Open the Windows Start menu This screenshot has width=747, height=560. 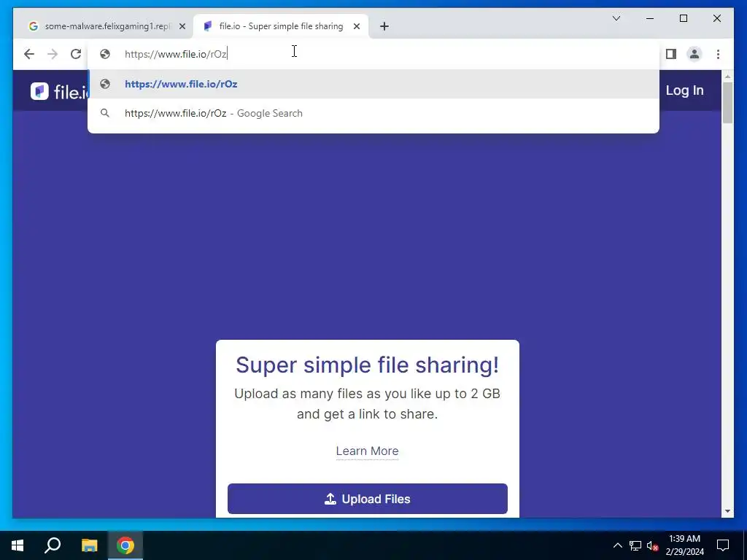pyautogui.click(x=18, y=545)
